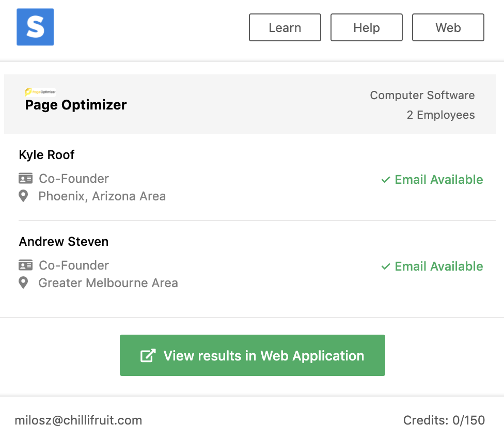504x440 pixels.
Task: Click the ID card icon for Kyle Roof
Action: [x=25, y=178]
